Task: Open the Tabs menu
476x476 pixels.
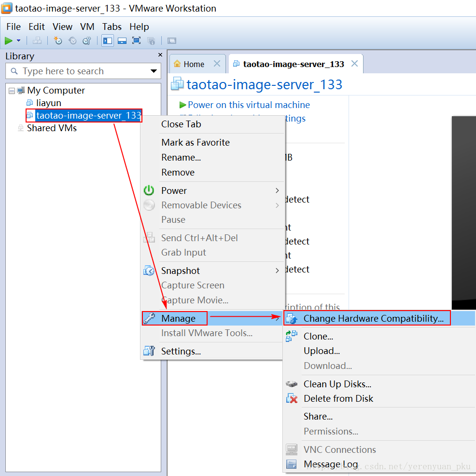Action: (112, 27)
